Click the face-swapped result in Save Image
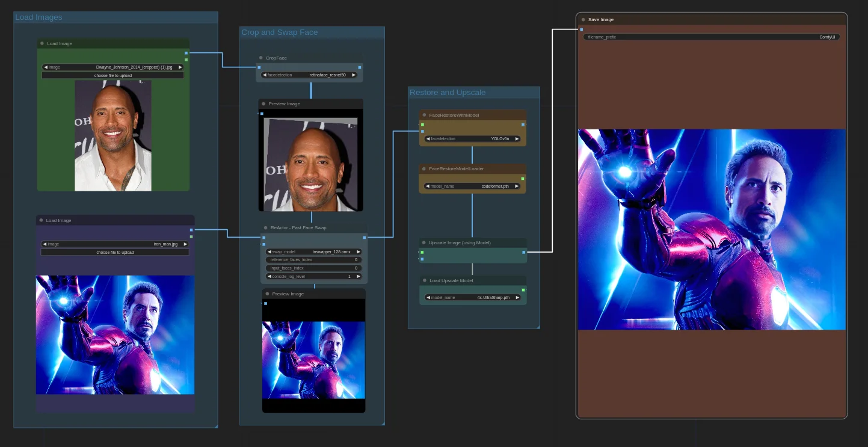The image size is (868, 447). pyautogui.click(x=712, y=229)
